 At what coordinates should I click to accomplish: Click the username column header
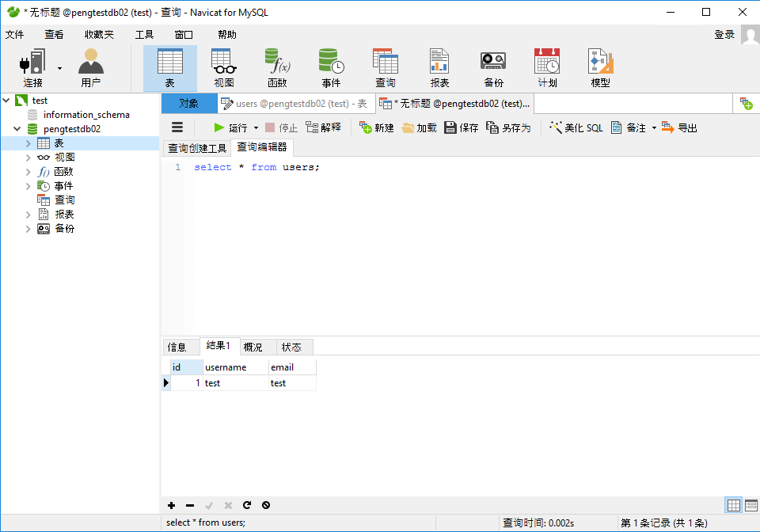click(236, 367)
